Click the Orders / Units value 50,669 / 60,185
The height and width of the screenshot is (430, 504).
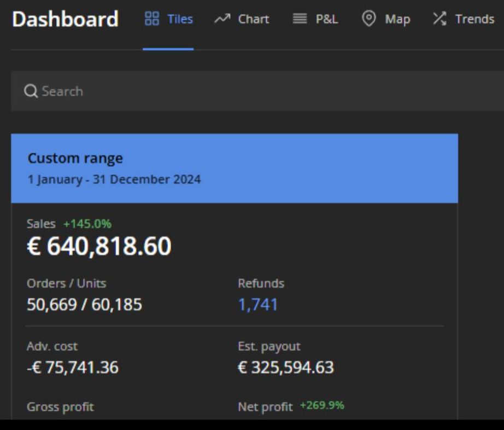(84, 305)
